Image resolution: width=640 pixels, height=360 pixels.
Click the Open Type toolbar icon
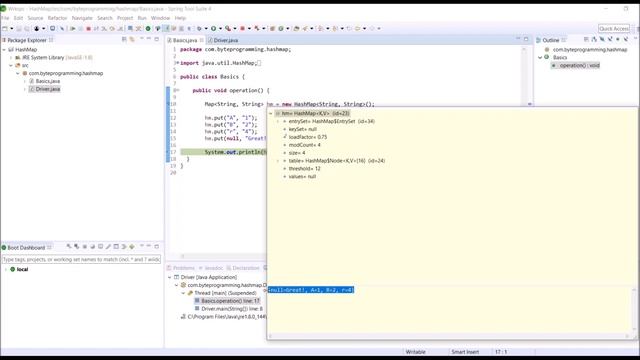pyautogui.click(x=296, y=29)
